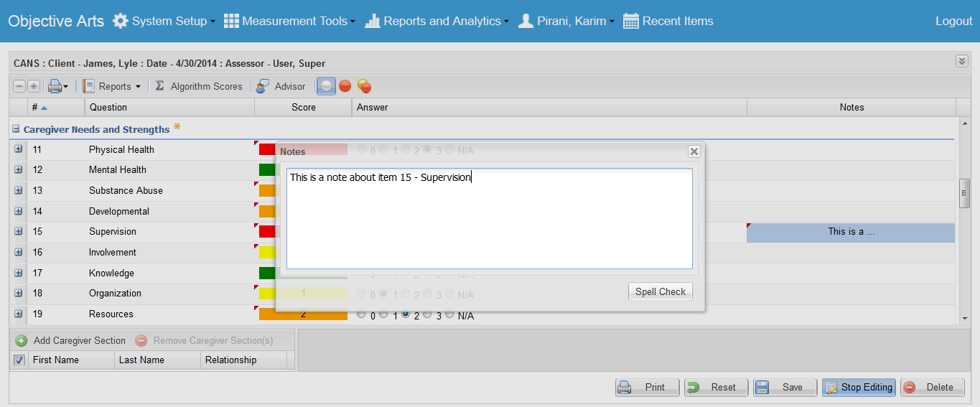Click the Add Caregiver Section label

point(80,341)
